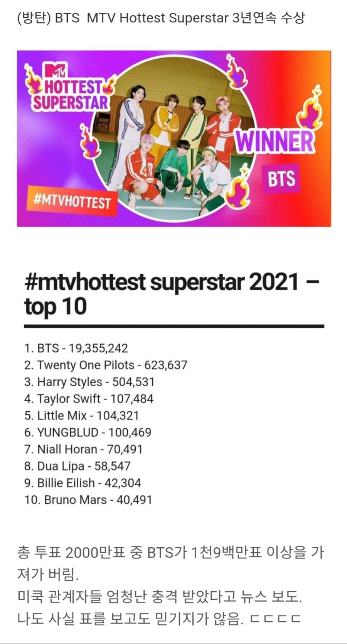Tap the #MTVHOTTEST hashtag badge
This screenshot has width=347, height=644.
point(72,200)
